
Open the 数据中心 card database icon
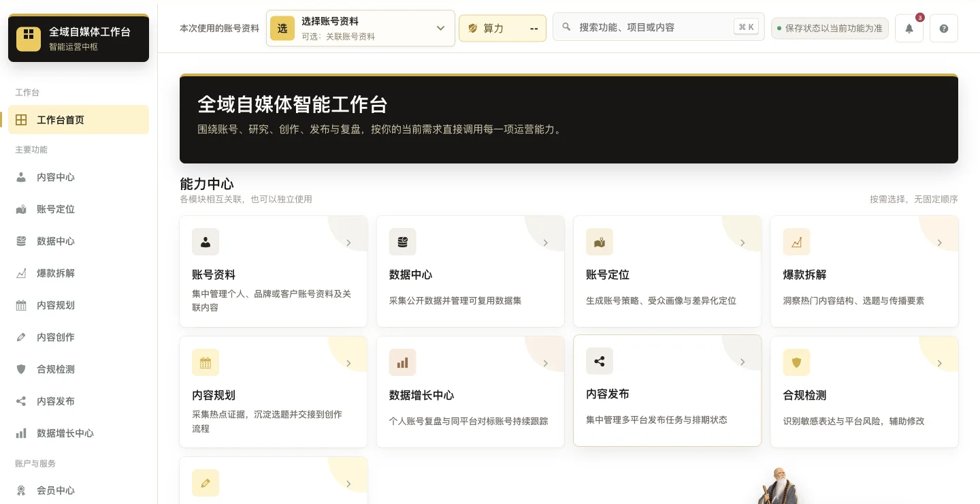click(402, 242)
